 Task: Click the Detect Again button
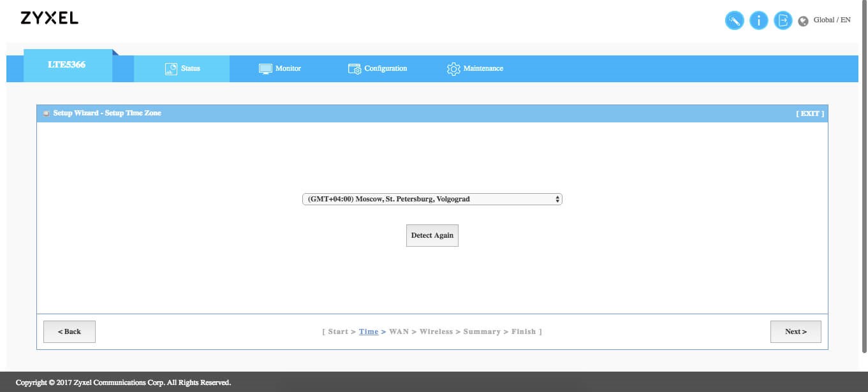432,235
